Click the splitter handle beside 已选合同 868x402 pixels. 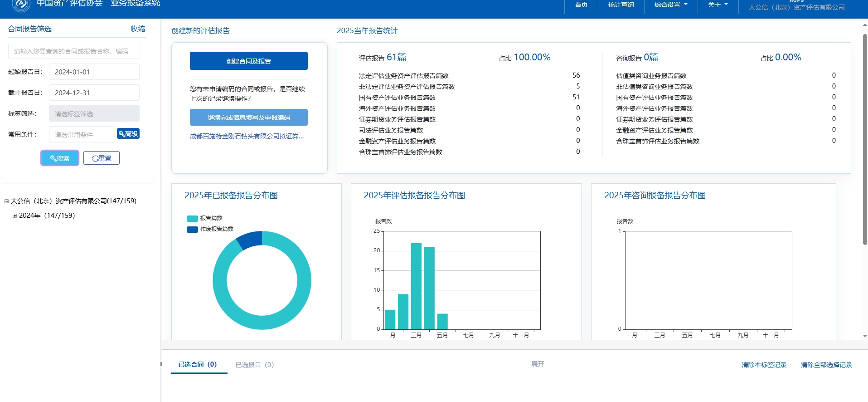pyautogui.click(x=161, y=364)
